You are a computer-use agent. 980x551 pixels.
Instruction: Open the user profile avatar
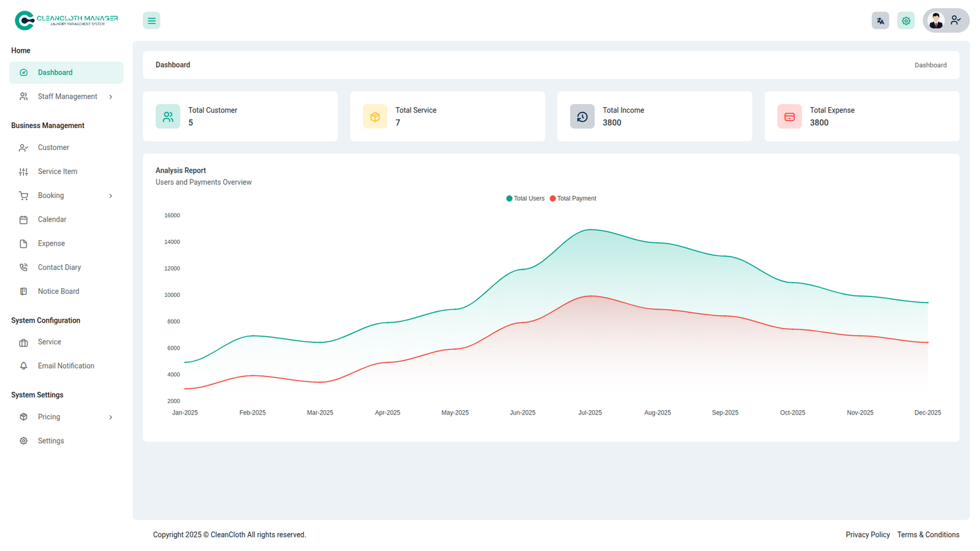pos(936,21)
